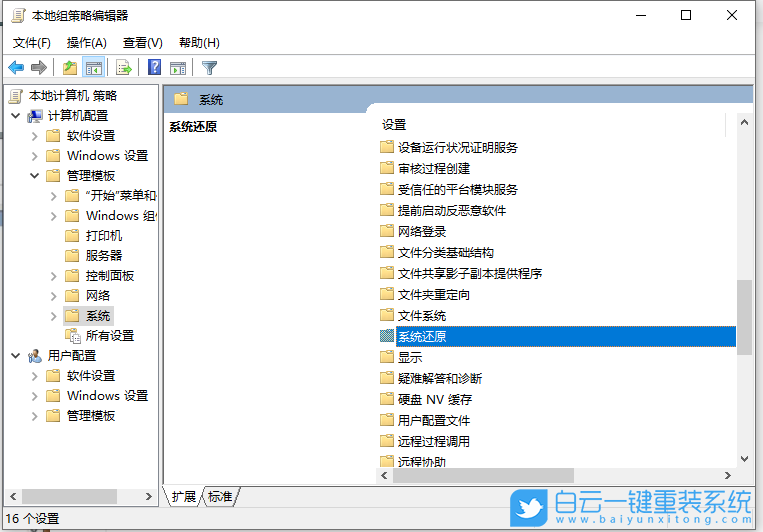Switch to the 标准 tab
763x532 pixels.
pyautogui.click(x=220, y=496)
